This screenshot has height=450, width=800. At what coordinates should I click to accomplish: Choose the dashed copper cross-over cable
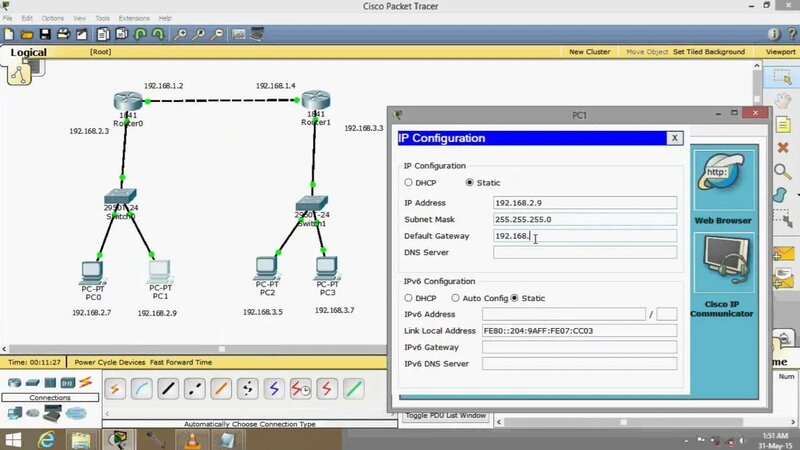[x=195, y=389]
